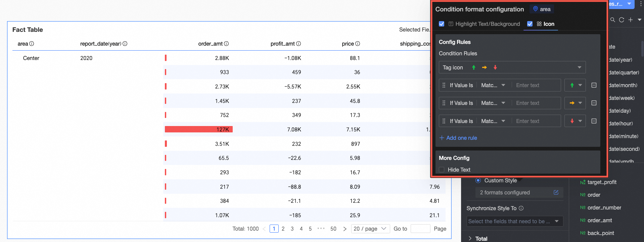Click the red 127K data bar cell
This screenshot has width=644, height=242.
[199, 129]
